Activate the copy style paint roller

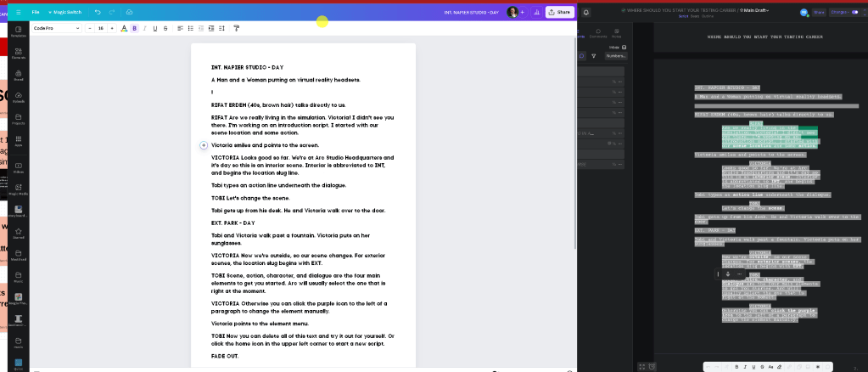click(237, 28)
